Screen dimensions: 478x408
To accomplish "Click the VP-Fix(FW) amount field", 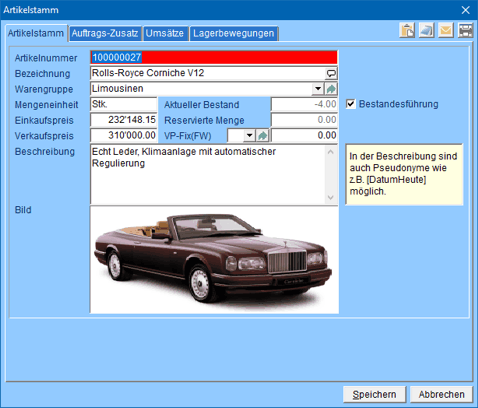I will [304, 136].
